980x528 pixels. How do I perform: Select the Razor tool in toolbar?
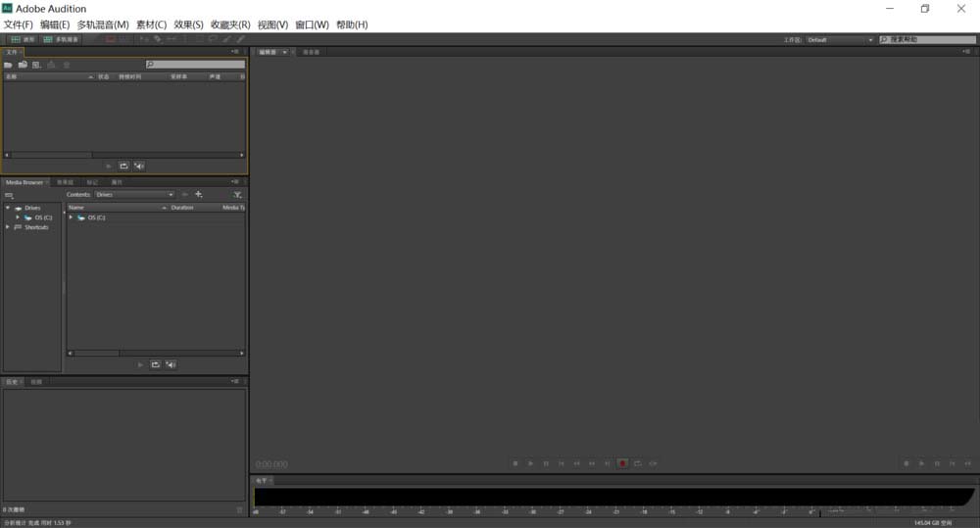pos(158,39)
